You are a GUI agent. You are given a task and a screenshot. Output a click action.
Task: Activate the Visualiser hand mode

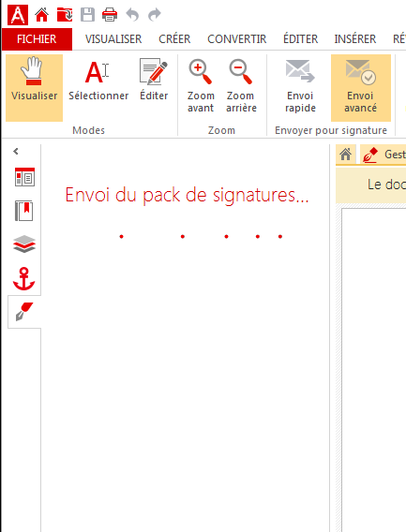35,87
